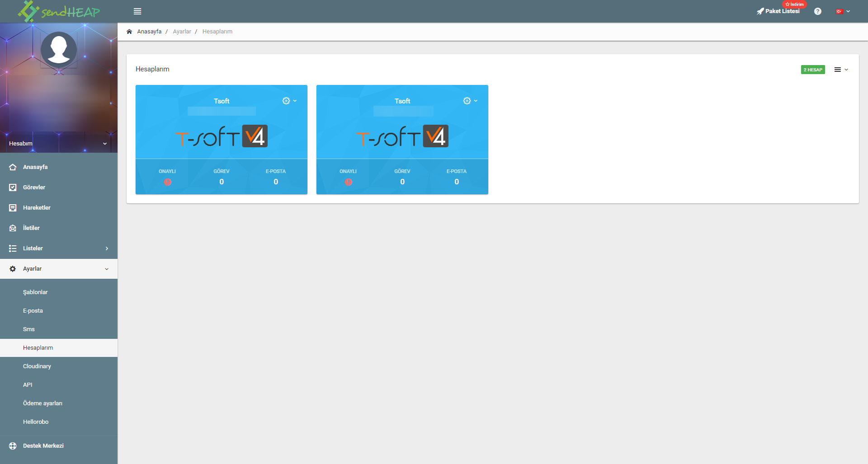The height and width of the screenshot is (464, 868).
Task: Open Görevler in the sidebar
Action: coord(59,187)
